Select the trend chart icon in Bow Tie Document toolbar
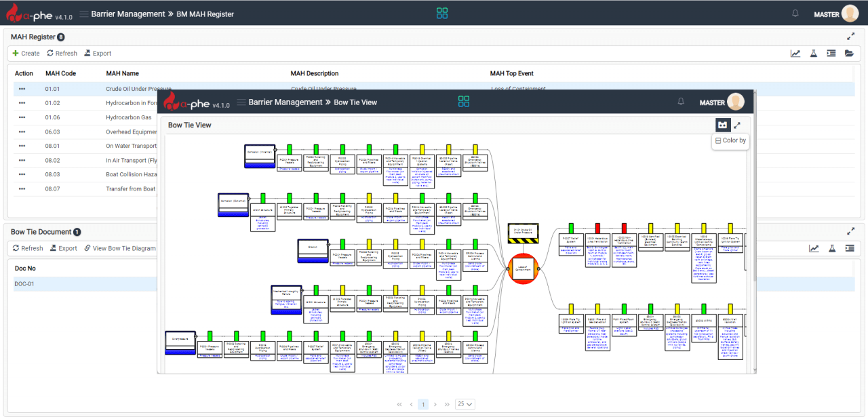The height and width of the screenshot is (417, 868). pos(814,248)
